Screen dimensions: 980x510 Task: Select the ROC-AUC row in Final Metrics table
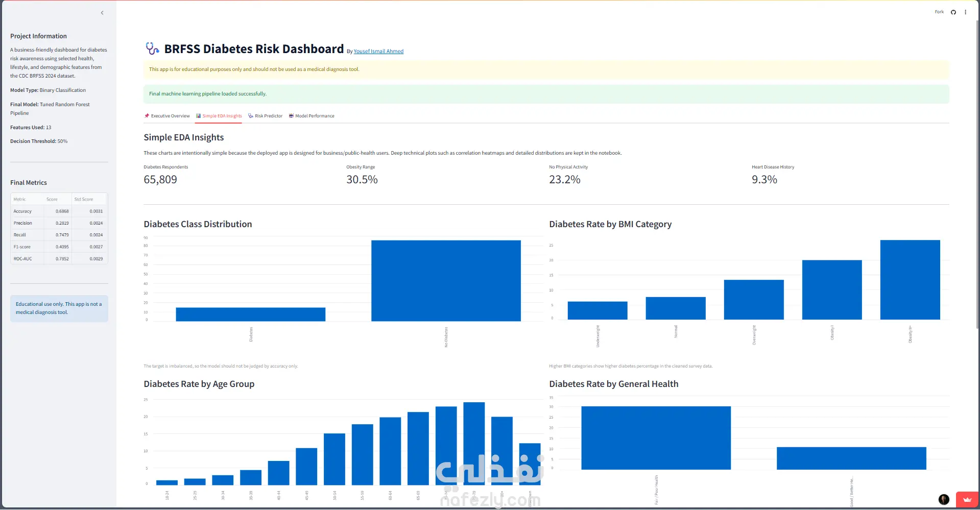(59, 259)
